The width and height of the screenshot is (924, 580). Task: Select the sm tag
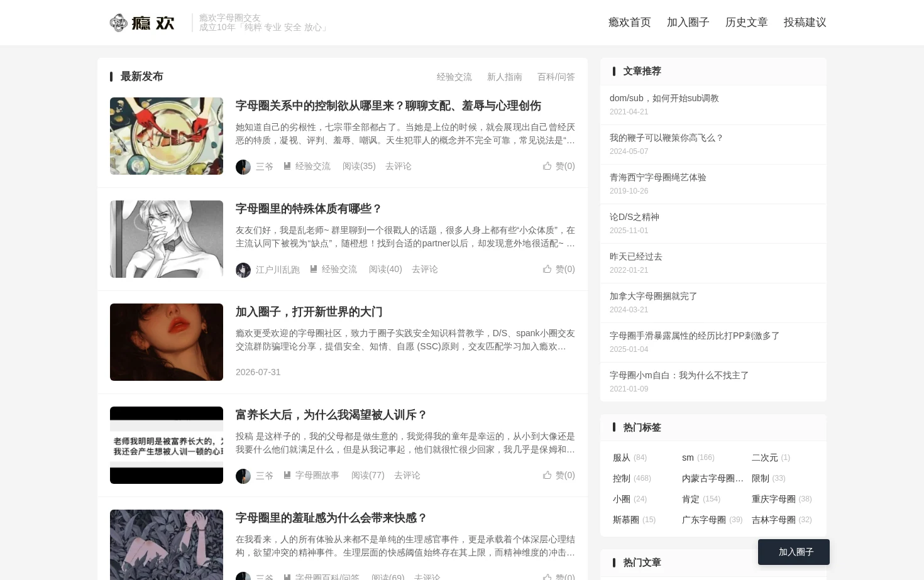coord(688,457)
